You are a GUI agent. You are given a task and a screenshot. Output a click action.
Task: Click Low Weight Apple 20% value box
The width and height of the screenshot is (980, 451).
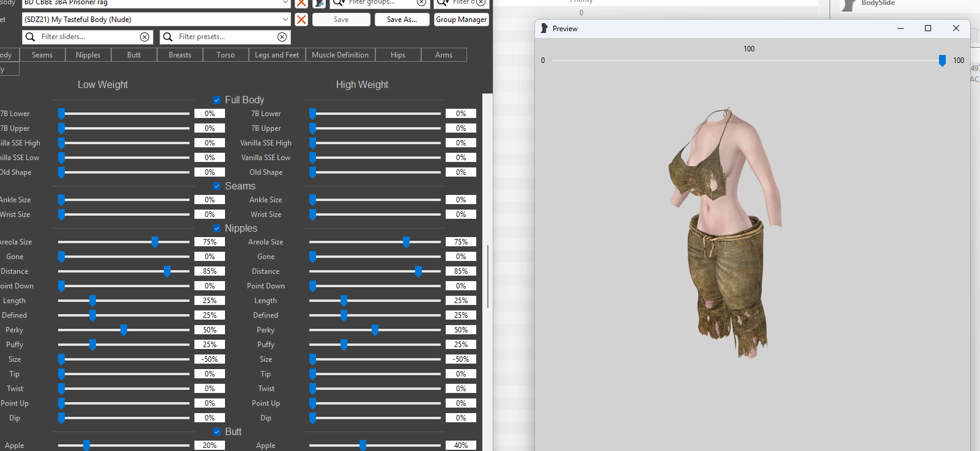tap(210, 446)
